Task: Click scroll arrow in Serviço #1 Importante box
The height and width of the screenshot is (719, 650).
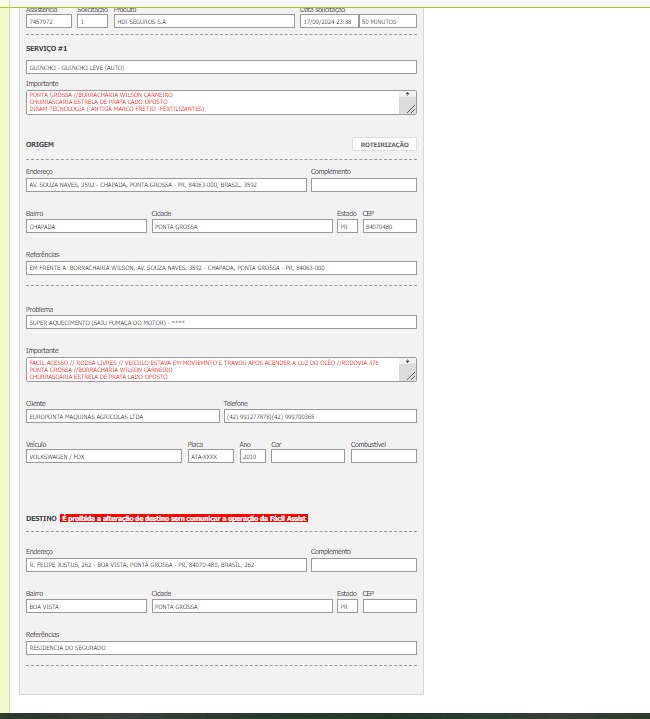Action: pyautogui.click(x=407, y=95)
